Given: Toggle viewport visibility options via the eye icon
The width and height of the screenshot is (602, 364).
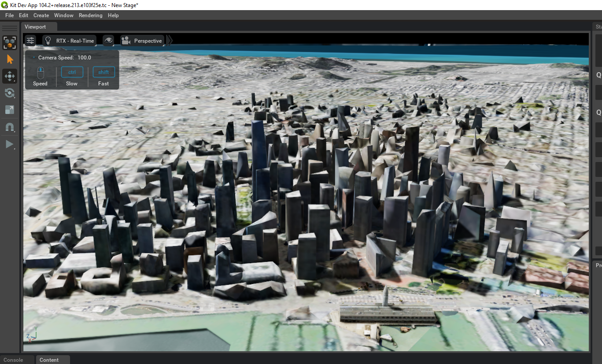Looking at the screenshot, I should pos(108,40).
